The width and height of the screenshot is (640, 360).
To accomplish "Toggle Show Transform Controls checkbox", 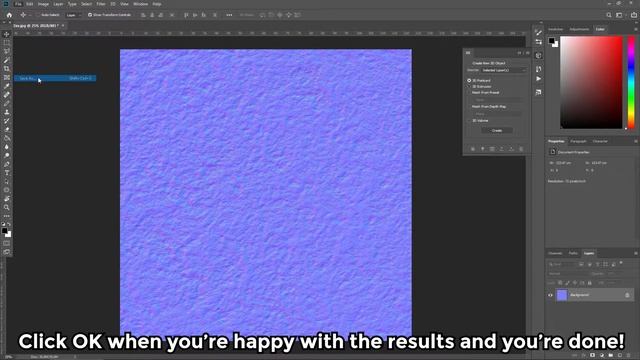I will point(90,15).
